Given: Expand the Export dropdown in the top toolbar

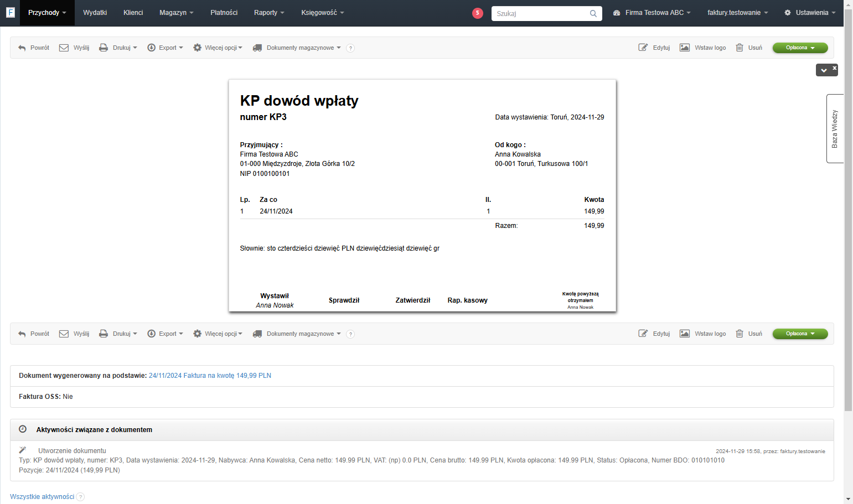Looking at the screenshot, I should (165, 48).
